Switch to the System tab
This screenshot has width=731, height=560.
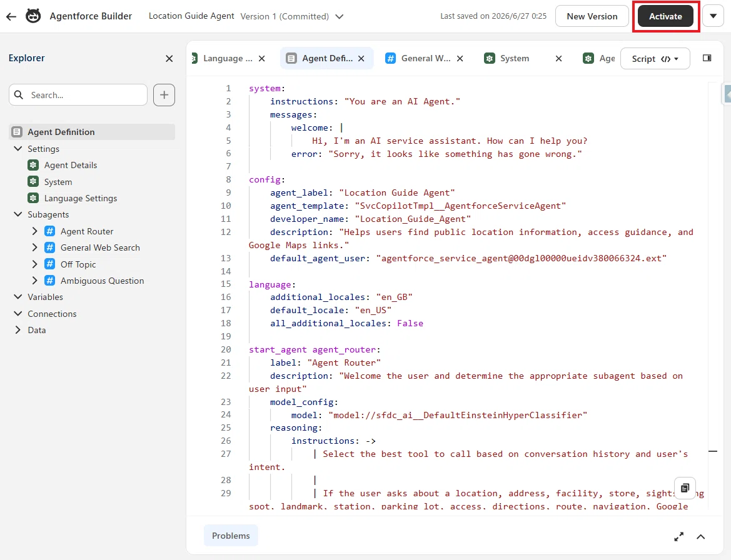(x=515, y=58)
